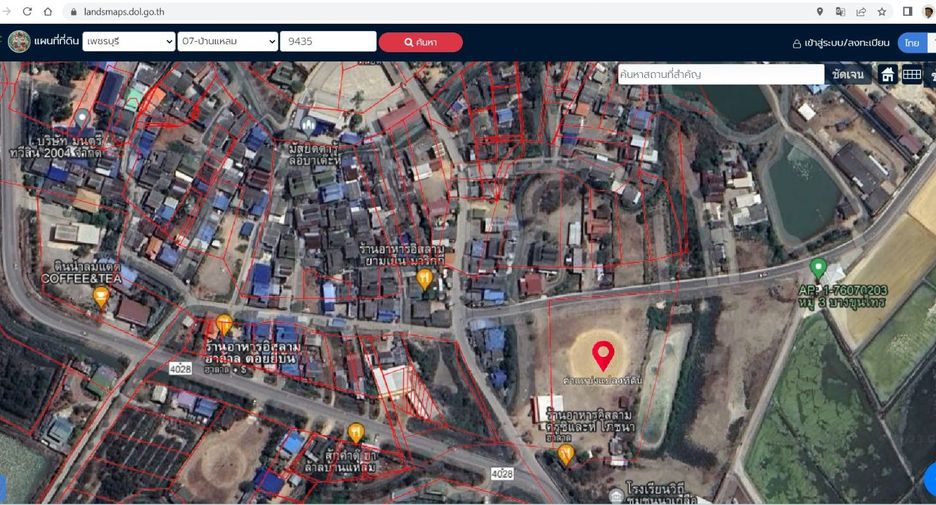Open the district dropdown showing 07-บ้านแหลม
This screenshot has width=936, height=505.
(x=227, y=41)
